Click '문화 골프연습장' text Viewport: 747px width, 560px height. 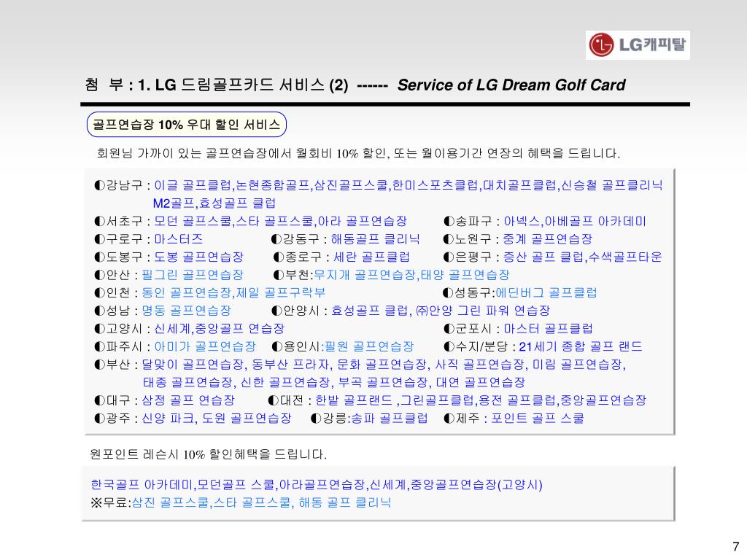[x=381, y=365]
